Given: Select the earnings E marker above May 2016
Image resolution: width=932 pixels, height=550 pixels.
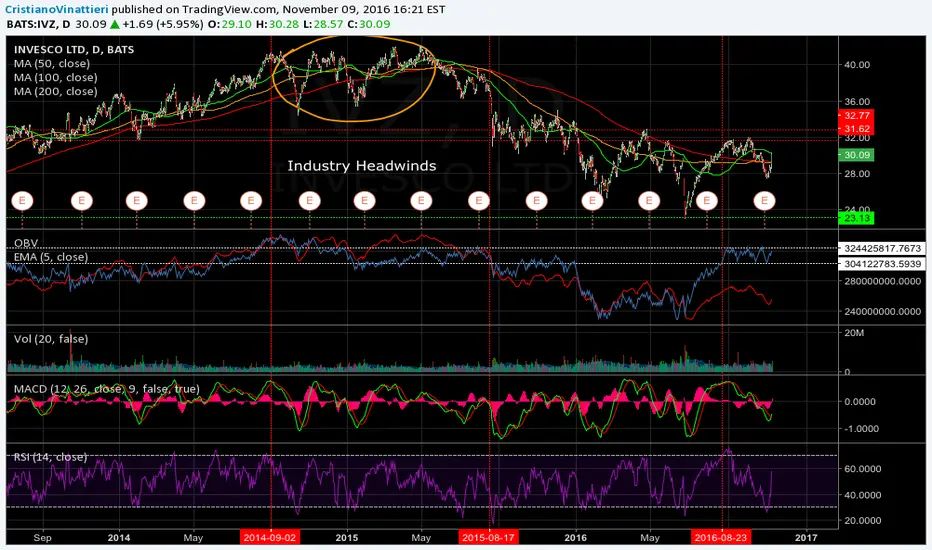Looking at the screenshot, I should [649, 201].
